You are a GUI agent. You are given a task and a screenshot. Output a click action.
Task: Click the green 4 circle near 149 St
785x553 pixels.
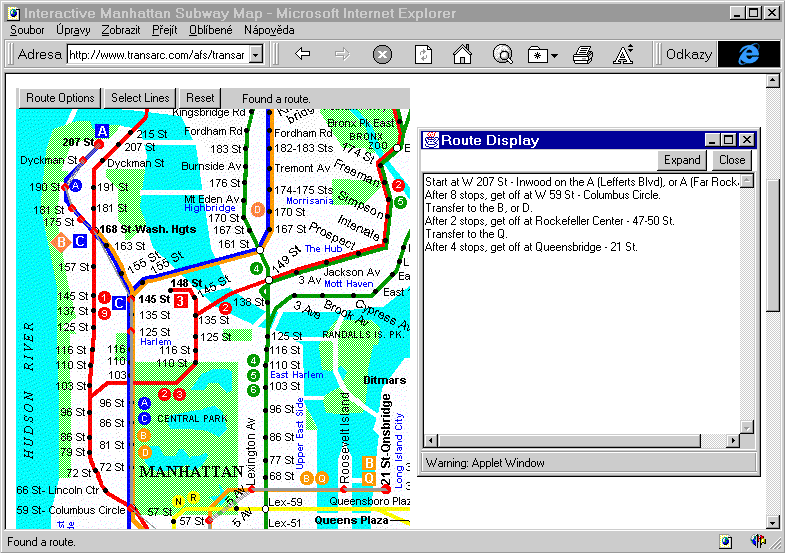[256, 269]
